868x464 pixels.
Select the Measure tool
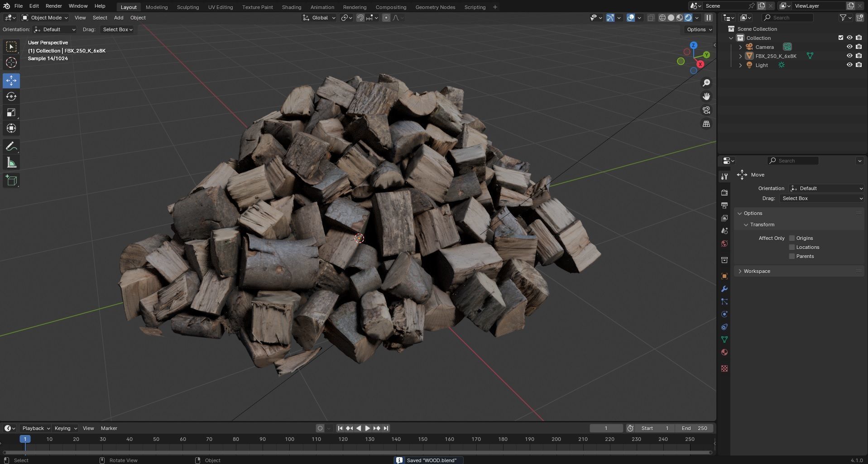point(11,162)
